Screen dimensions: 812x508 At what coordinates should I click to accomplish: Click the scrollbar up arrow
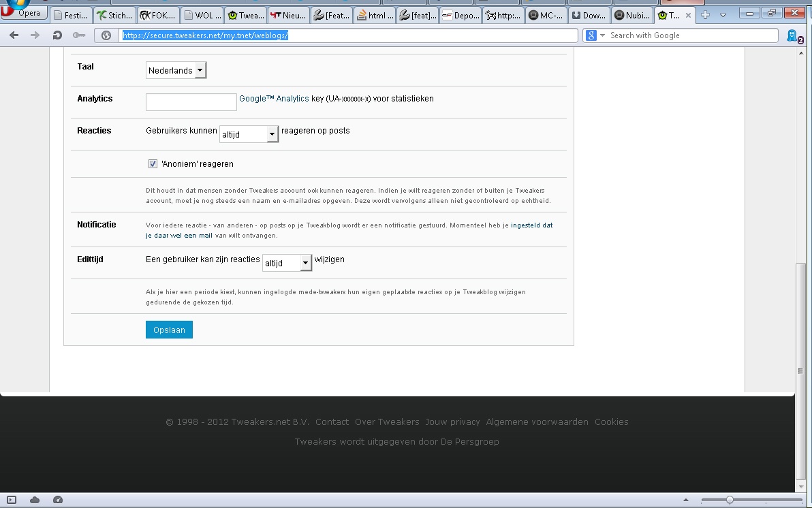pyautogui.click(x=801, y=53)
